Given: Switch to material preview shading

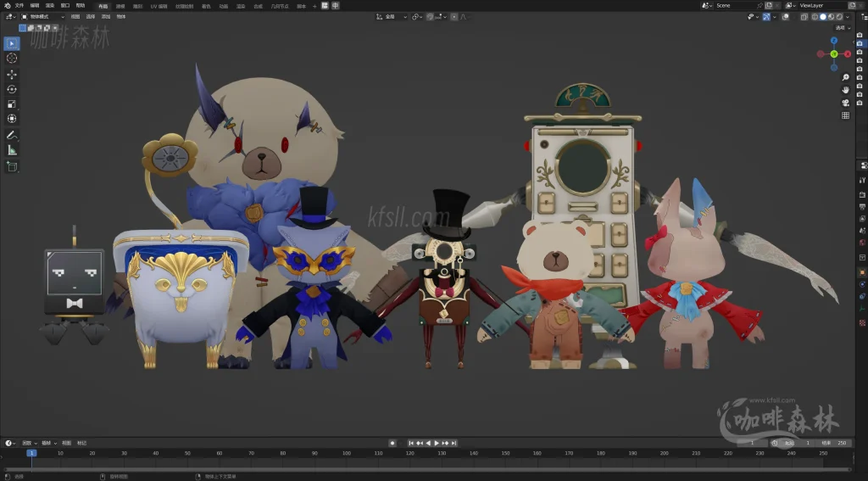Looking at the screenshot, I should click(x=831, y=17).
